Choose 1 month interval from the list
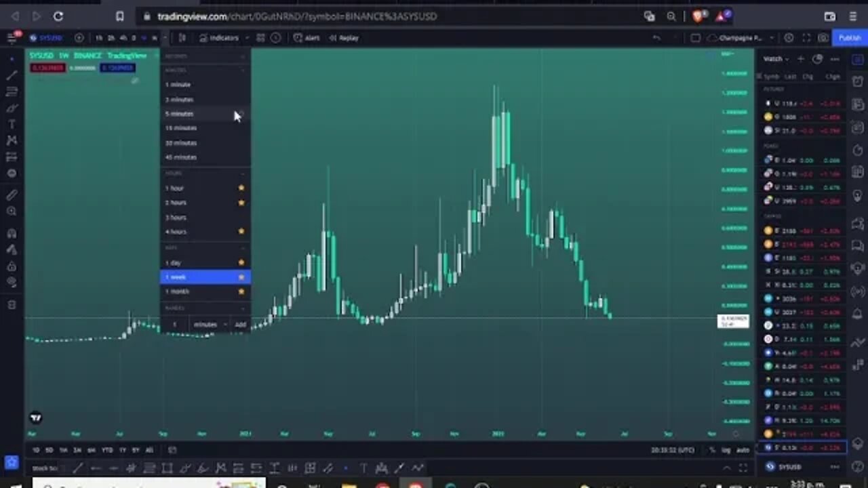 (x=205, y=291)
